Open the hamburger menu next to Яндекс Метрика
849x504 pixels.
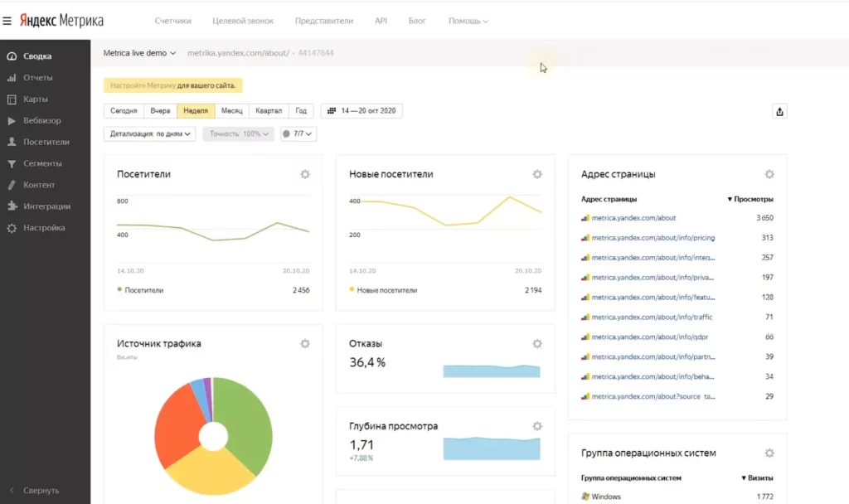tap(7, 20)
